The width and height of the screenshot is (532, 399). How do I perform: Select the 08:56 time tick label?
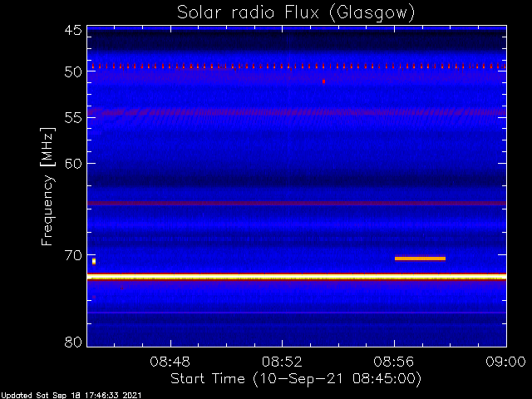pos(394,362)
